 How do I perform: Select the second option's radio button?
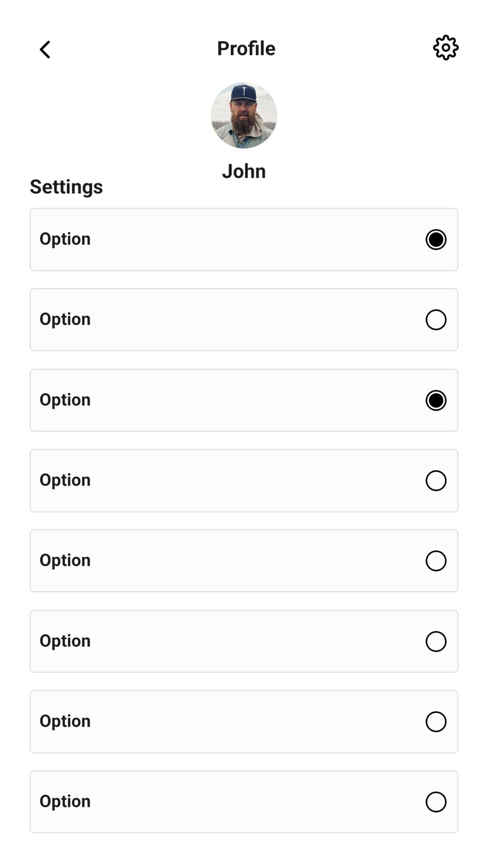point(436,320)
